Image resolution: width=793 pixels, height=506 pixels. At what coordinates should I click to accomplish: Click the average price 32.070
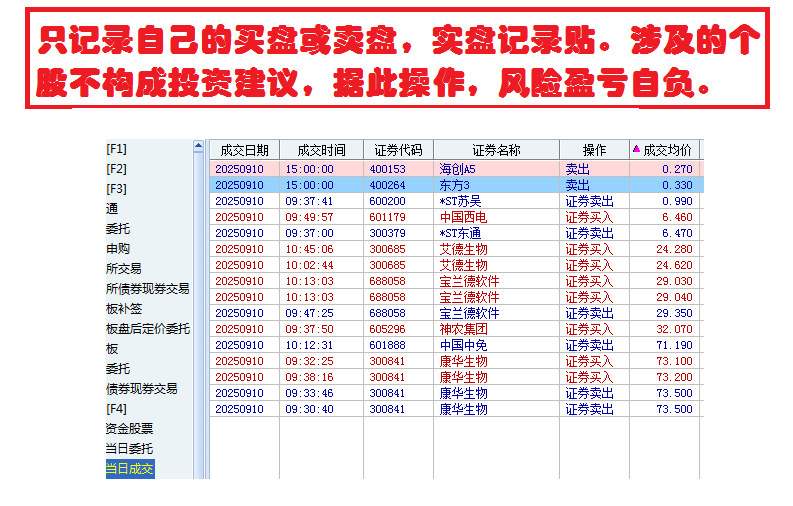pyautogui.click(x=674, y=329)
